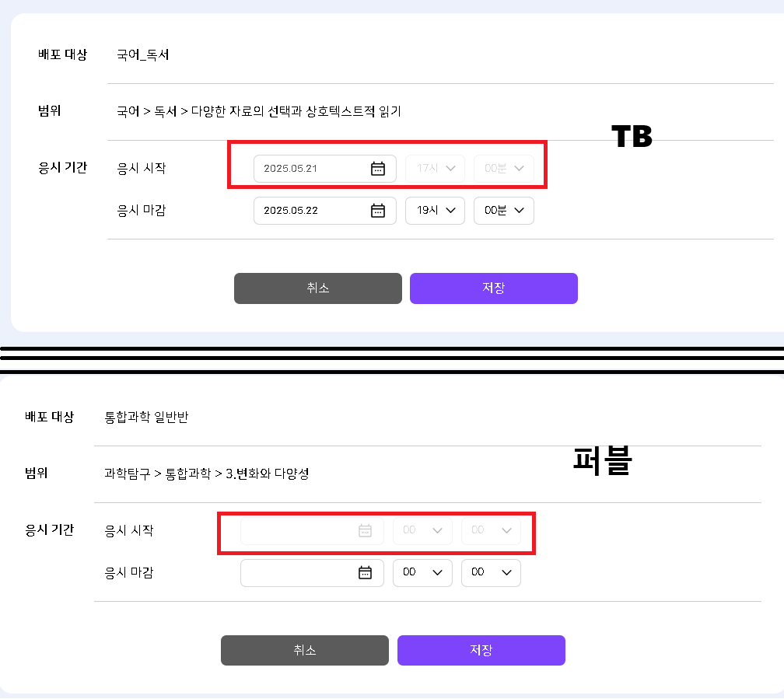Click calendar icon in 통합과학 응시 시작 row
The image size is (784, 699).
[x=365, y=531]
